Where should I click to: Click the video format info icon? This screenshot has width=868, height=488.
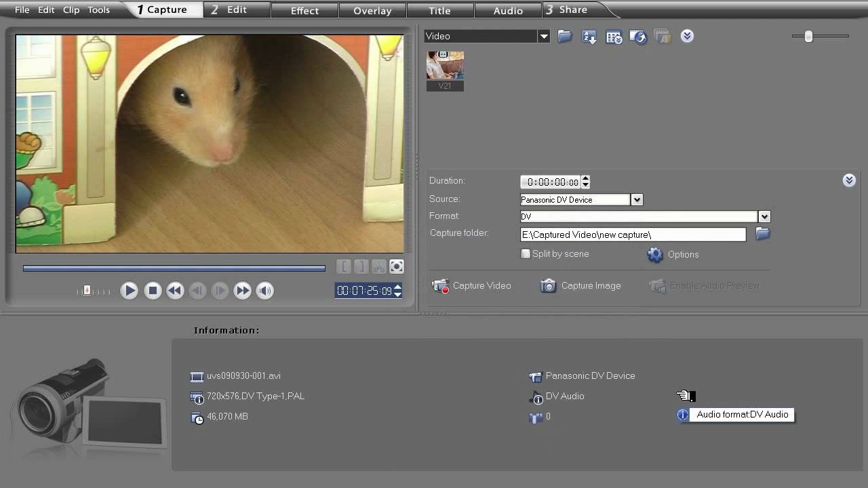(197, 398)
